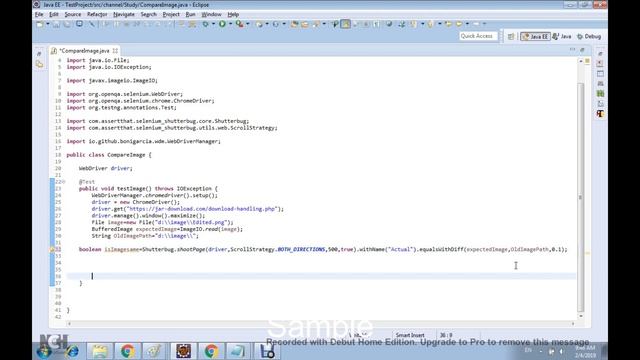The image size is (640, 360).
Task: Click the 'public class CompareImage {' line
Action: click(109, 155)
